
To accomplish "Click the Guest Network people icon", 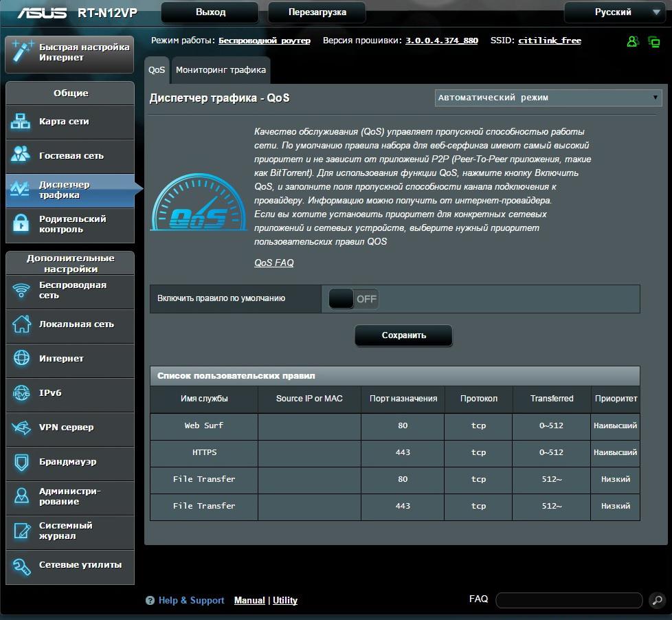I will coord(21,155).
